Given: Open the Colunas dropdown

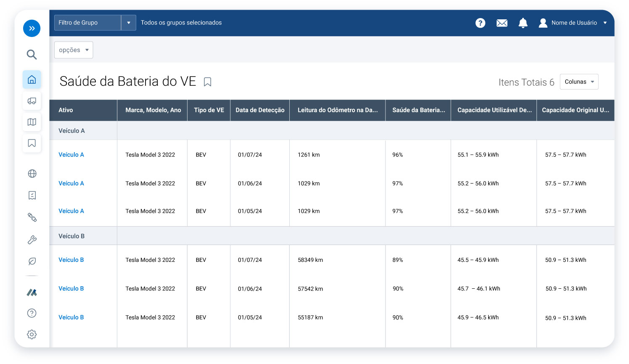Looking at the screenshot, I should 579,82.
